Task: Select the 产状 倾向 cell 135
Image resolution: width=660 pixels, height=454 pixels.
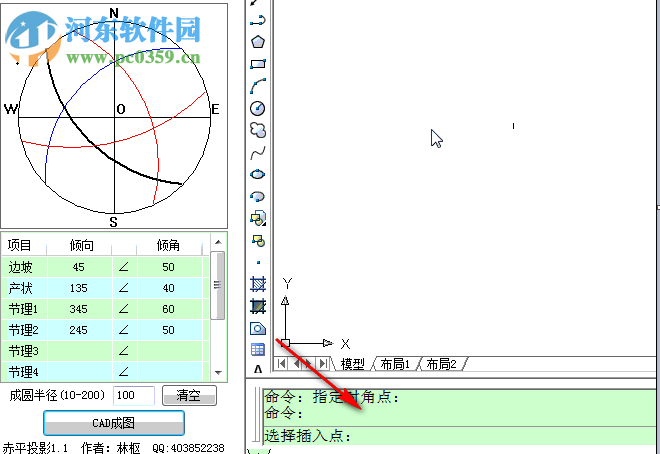Action: pos(79,288)
